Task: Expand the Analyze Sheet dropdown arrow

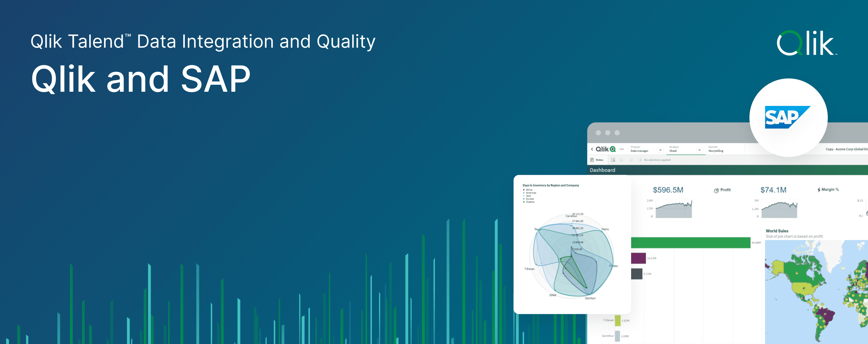Action: (x=700, y=150)
